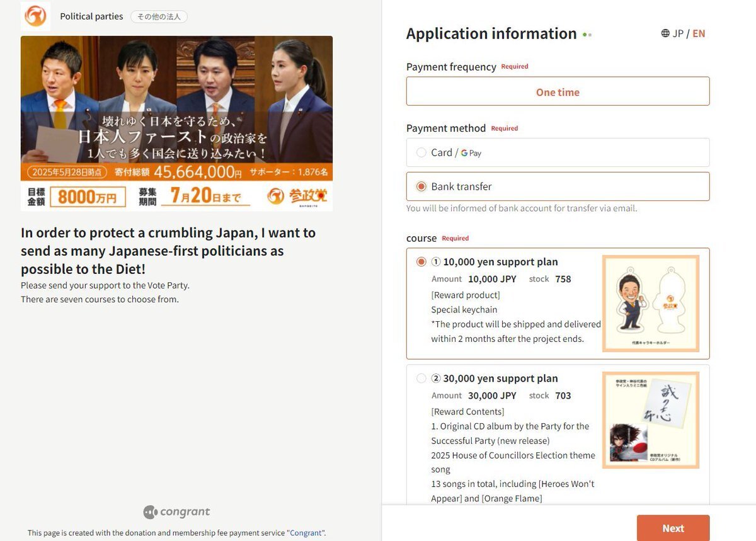756x541 pixels.
Task: Open the Congrant link in footer text
Action: coord(307,533)
